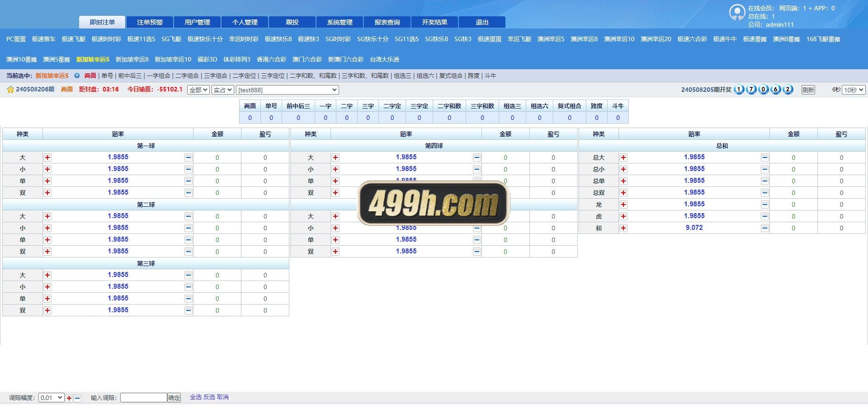The height and width of the screenshot is (405, 868).
Task: Select the 前中后三 bet type link
Action: [x=130, y=76]
